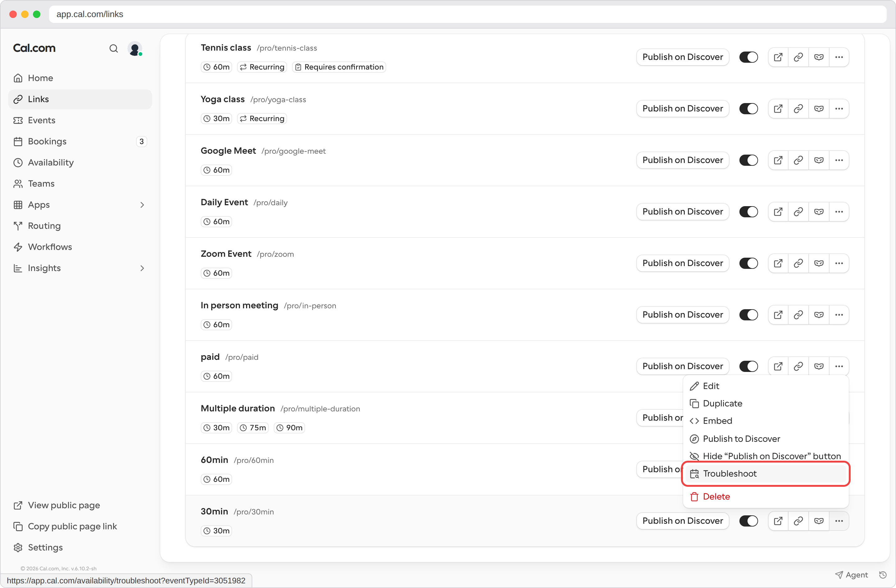
Task: Select Duplicate in the context menu
Action: click(x=766, y=404)
